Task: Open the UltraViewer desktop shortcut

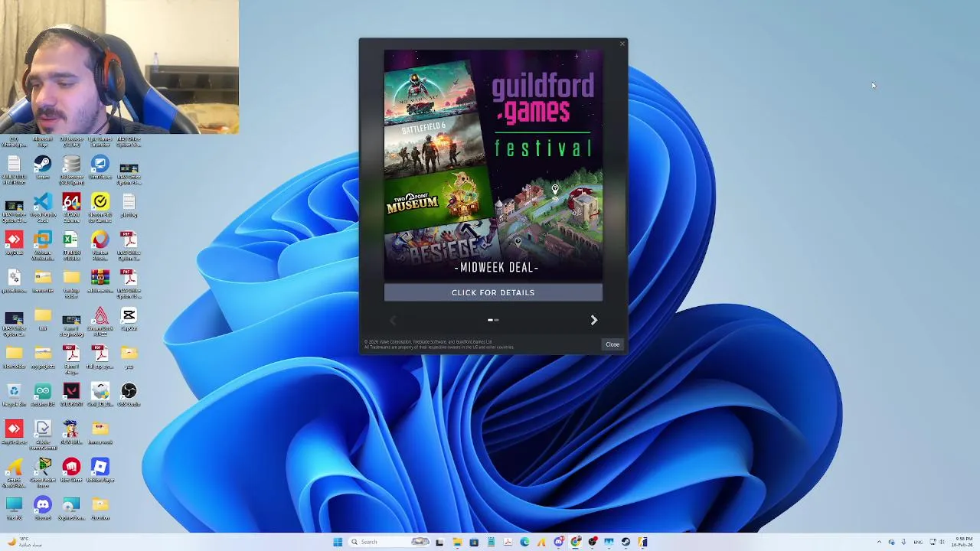Action: (x=100, y=168)
